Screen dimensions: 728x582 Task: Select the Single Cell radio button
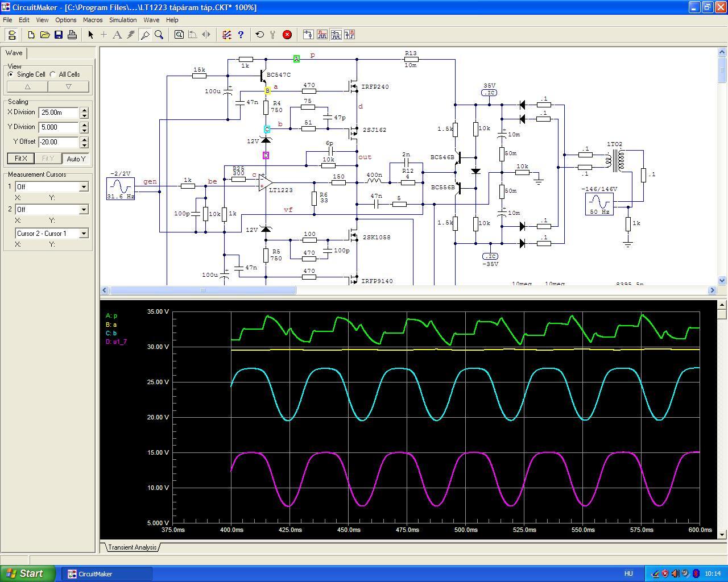11,74
